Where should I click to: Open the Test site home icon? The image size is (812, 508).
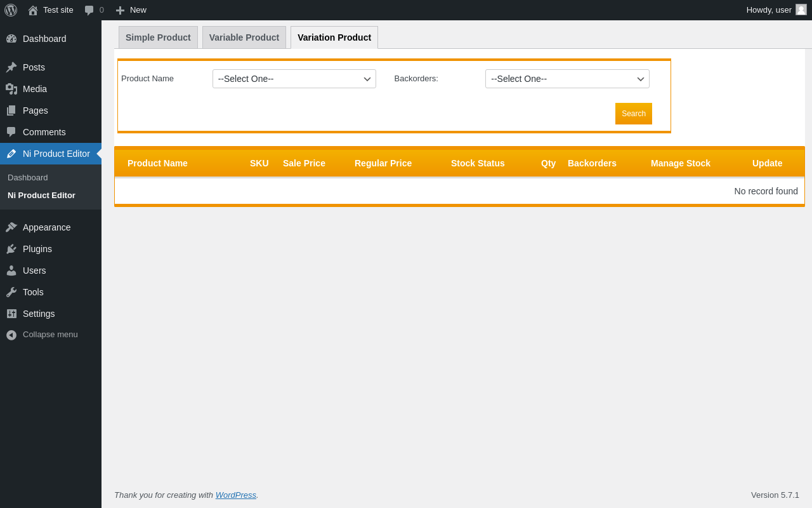coord(33,10)
